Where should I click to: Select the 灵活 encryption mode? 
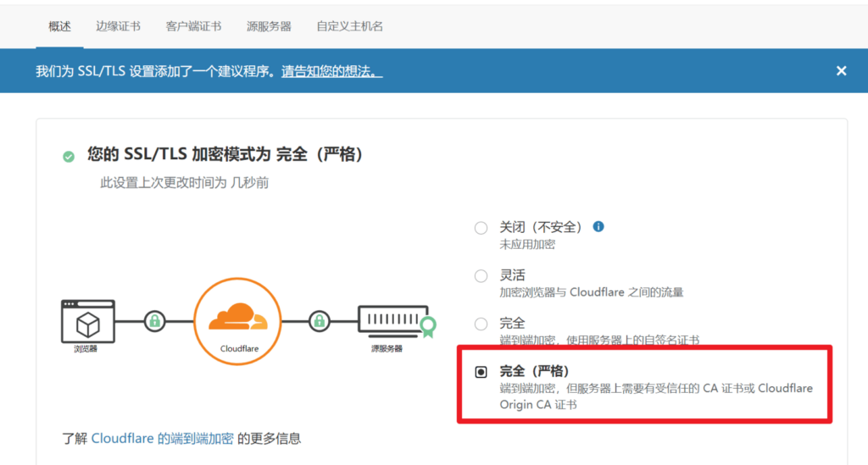pyautogui.click(x=481, y=276)
